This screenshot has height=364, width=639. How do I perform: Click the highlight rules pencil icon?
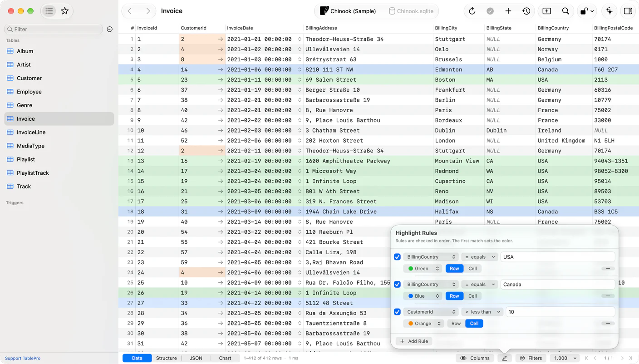click(505, 358)
